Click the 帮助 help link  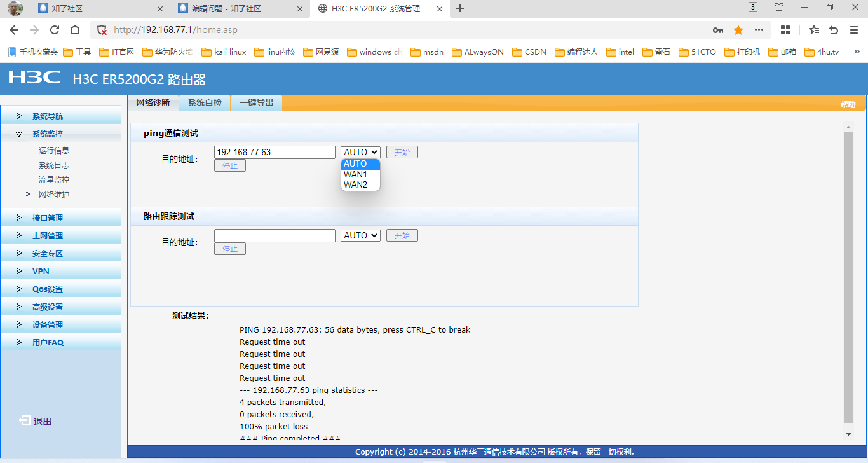coord(848,105)
